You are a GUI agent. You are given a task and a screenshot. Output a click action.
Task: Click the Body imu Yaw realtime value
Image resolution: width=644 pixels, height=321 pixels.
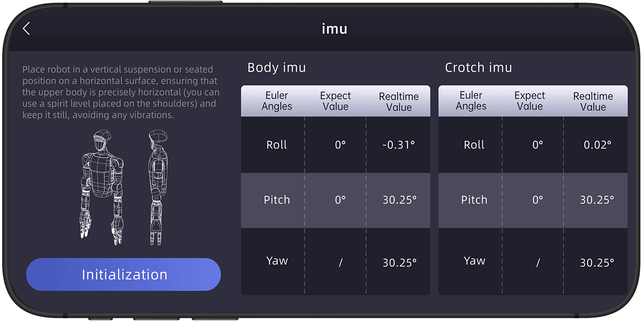(399, 262)
